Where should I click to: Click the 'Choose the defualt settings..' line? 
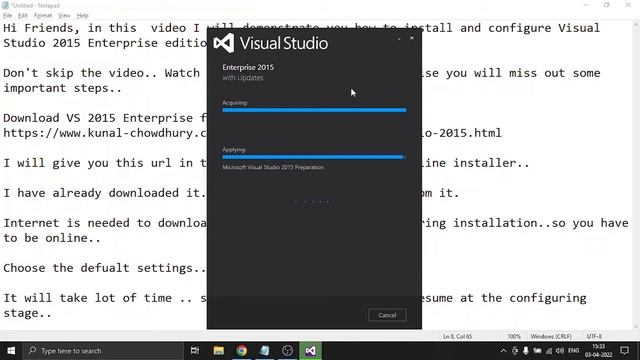[x=105, y=268]
